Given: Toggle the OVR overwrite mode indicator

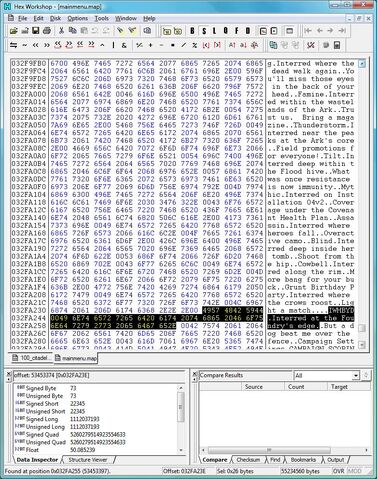Looking at the screenshot, I should coord(339,471).
